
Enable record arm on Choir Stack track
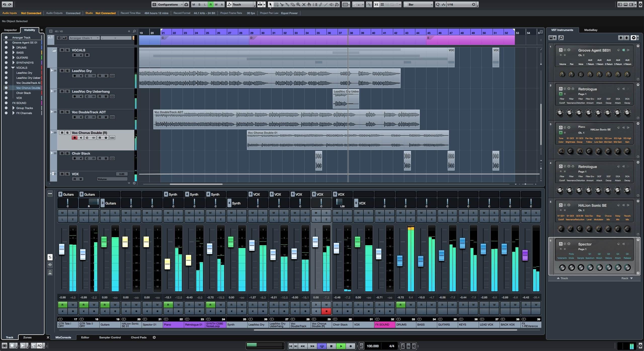pos(75,158)
